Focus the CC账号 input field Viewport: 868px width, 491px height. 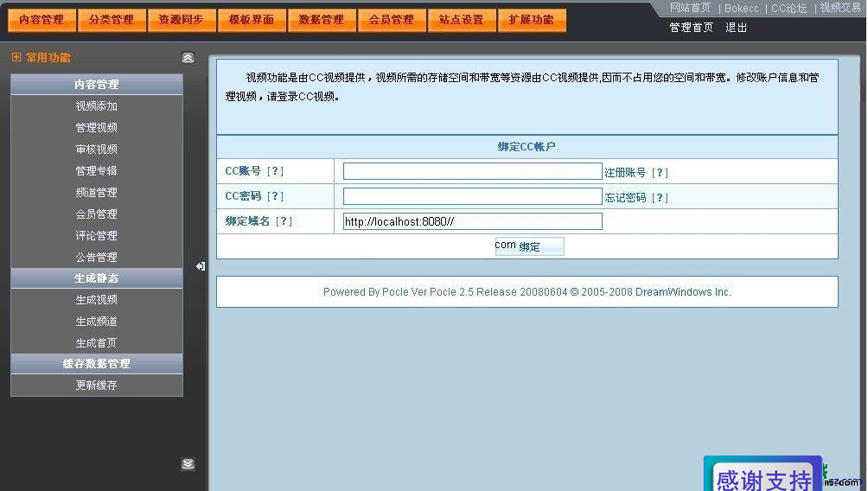(473, 171)
